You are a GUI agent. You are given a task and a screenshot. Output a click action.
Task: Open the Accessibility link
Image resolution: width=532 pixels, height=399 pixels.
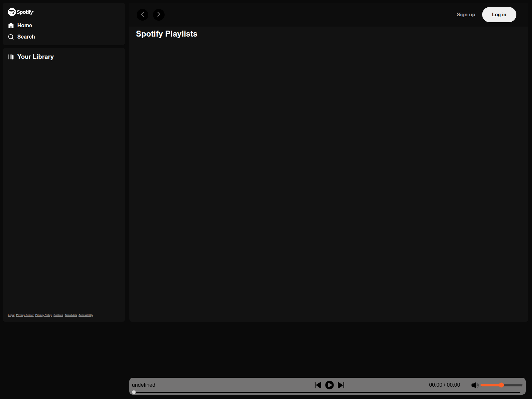pyautogui.click(x=86, y=315)
